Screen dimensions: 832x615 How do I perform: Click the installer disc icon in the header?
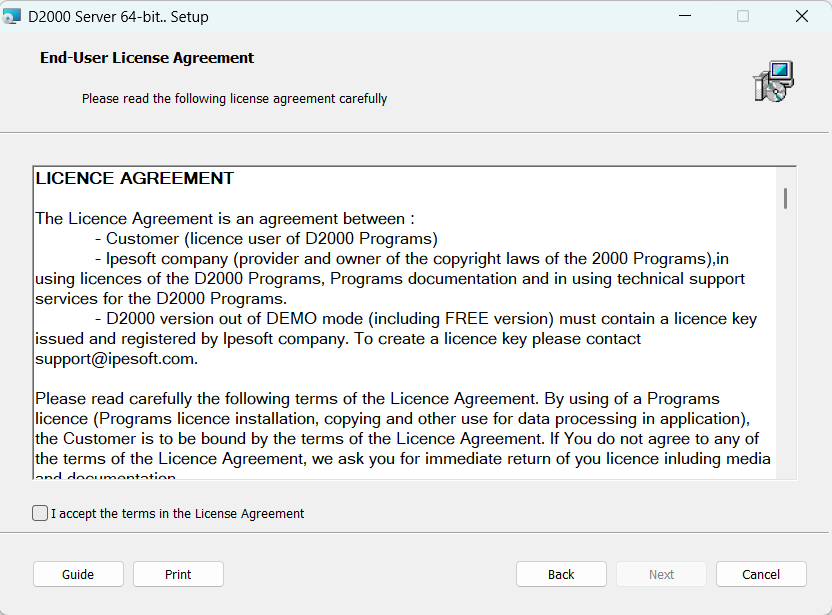tap(773, 81)
